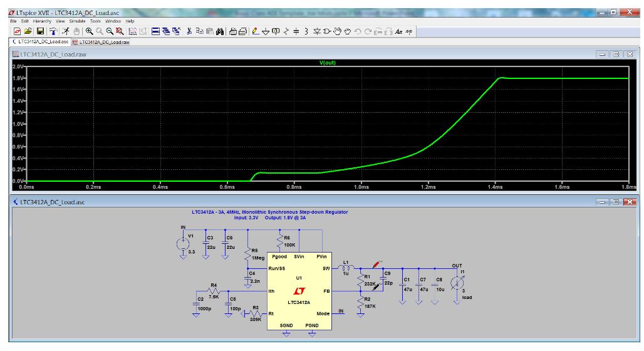Cut with the scissors icon
The height and width of the screenshot is (351, 644).
click(x=189, y=31)
